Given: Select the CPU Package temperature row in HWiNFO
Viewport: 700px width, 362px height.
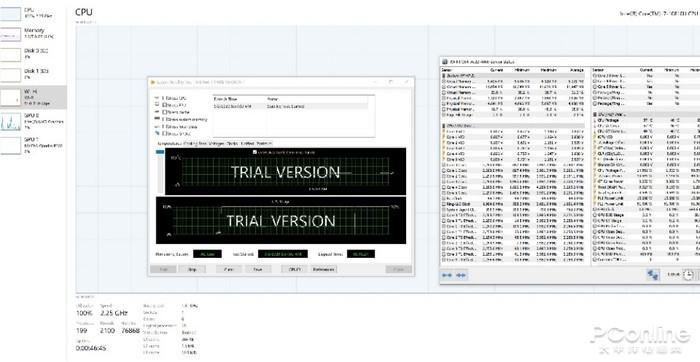Looking at the screenshot, I should [x=646, y=121].
